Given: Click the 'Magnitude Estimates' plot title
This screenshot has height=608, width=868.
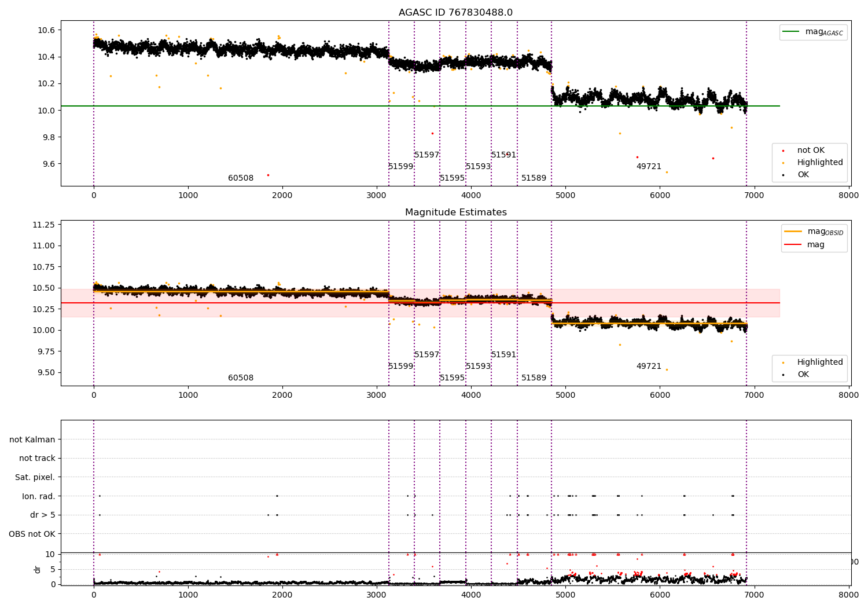Looking at the screenshot, I should pos(455,213).
